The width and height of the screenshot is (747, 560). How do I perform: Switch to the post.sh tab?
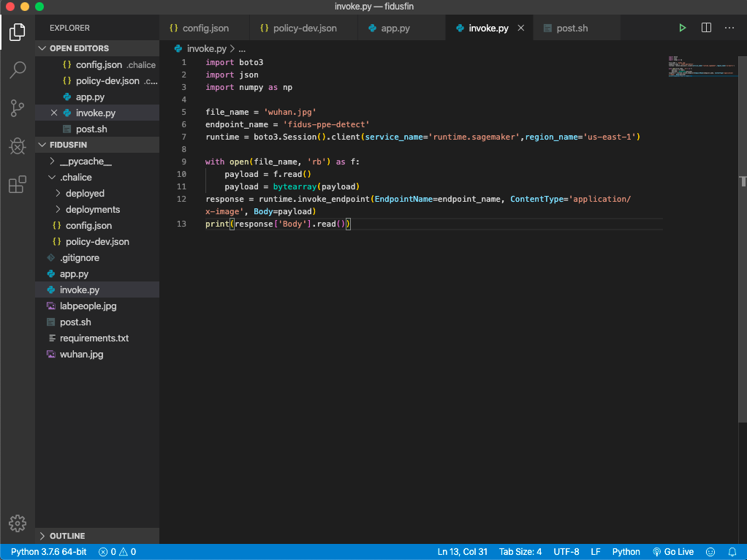(x=577, y=28)
